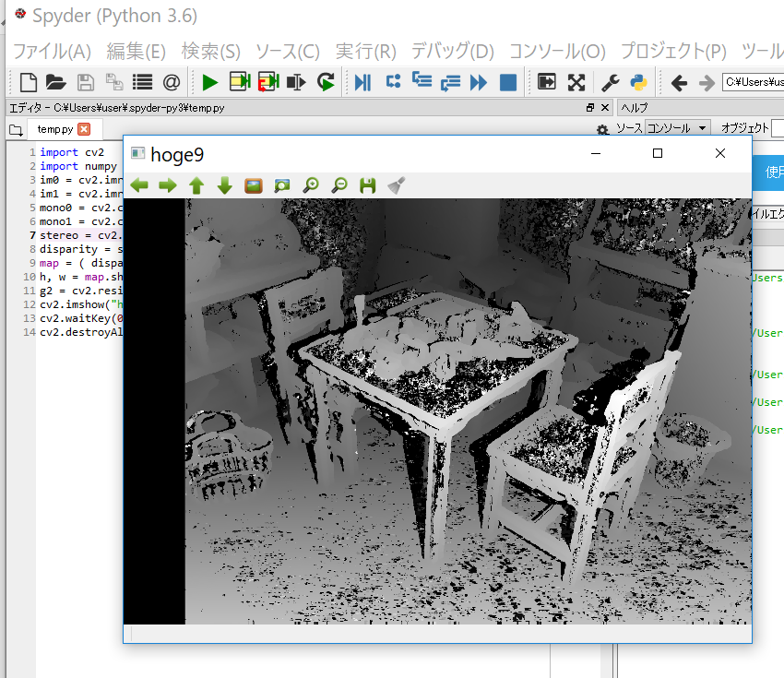Pan right in hoge9 window
784x678 pixels.
point(168,185)
